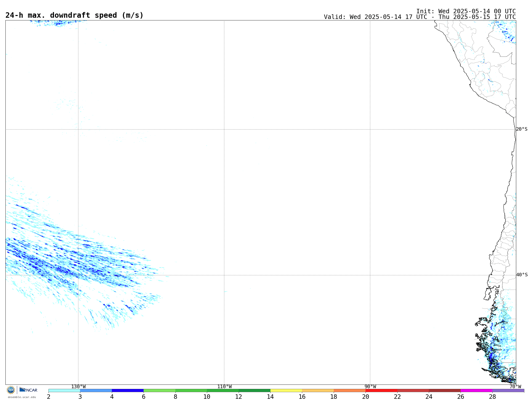
Task: Click the colorbar tick label "18"
Action: (334, 397)
